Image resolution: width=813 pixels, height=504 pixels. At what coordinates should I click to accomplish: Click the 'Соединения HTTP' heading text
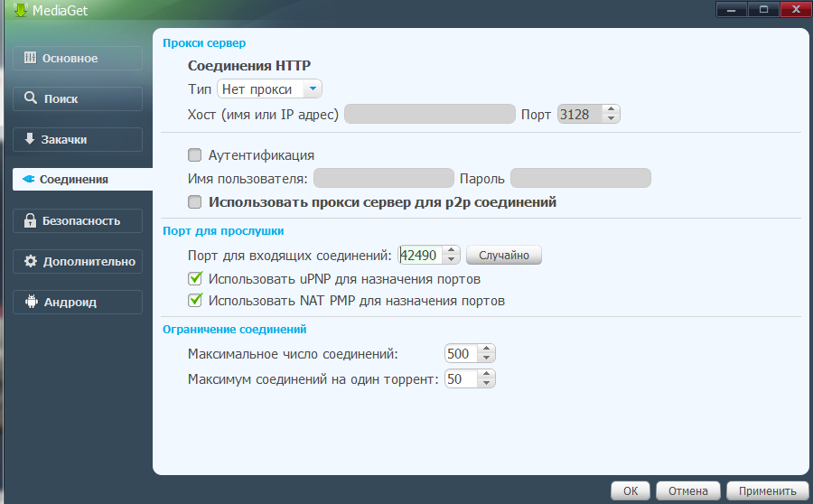249,66
